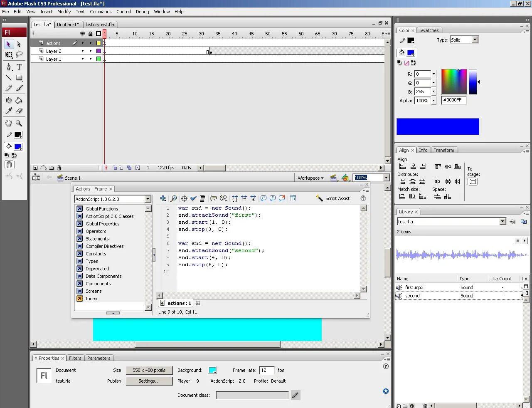Screen dimensions: 532x408
Task: Open library test.fla document dropdown
Action: pyautogui.click(x=502, y=222)
